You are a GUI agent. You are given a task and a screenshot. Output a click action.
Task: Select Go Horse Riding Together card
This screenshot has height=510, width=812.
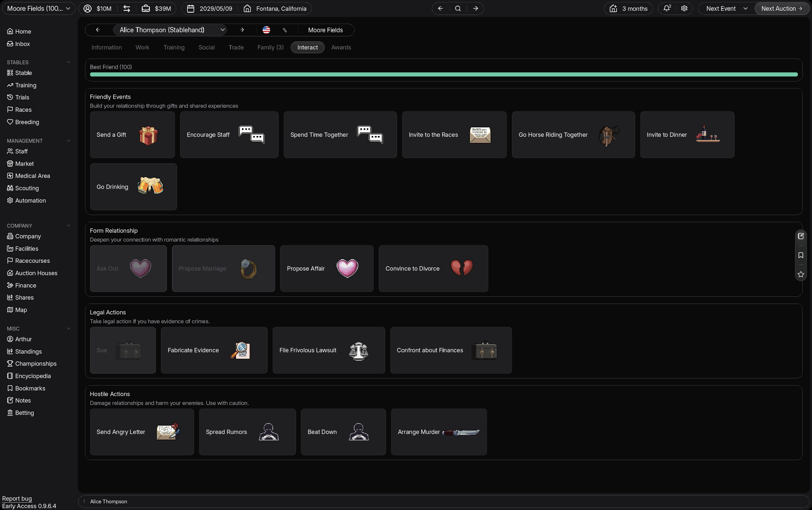(573, 135)
